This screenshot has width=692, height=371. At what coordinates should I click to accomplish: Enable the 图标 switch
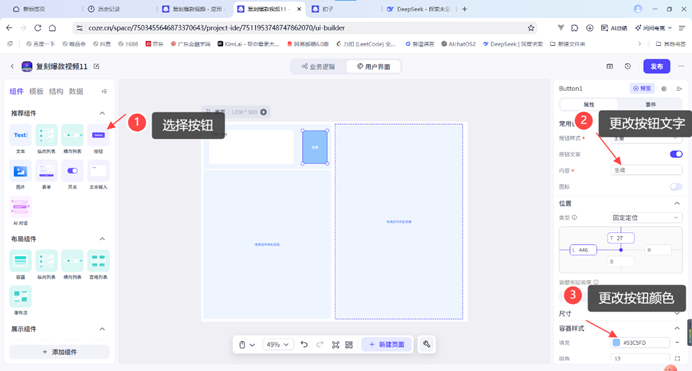coord(676,187)
